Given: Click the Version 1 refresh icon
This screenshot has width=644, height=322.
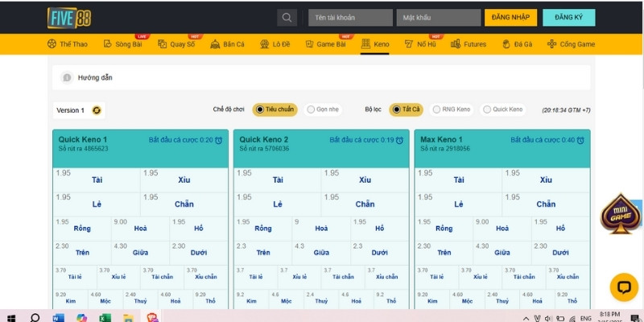Looking at the screenshot, I should pyautogui.click(x=97, y=110).
